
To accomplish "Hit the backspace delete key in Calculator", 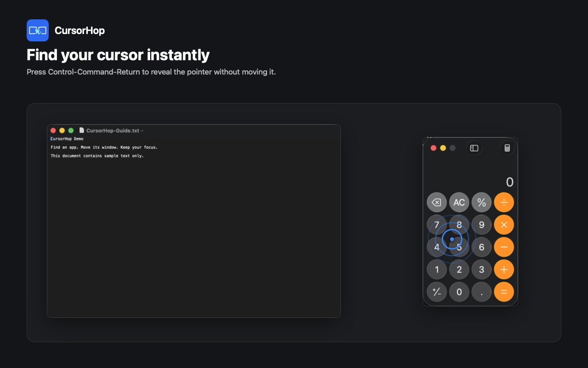I will [437, 202].
